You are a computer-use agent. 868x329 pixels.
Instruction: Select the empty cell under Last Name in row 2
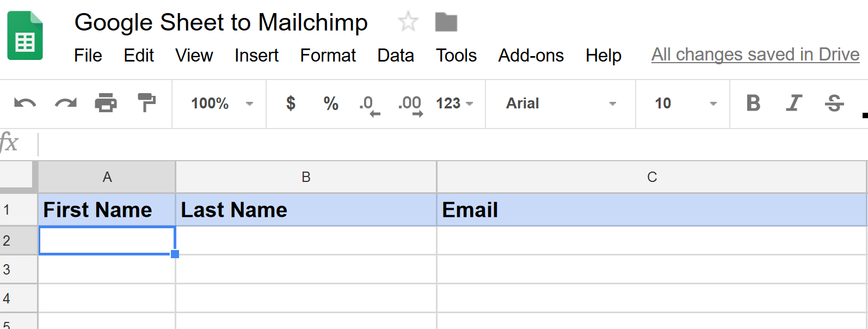pyautogui.click(x=306, y=240)
